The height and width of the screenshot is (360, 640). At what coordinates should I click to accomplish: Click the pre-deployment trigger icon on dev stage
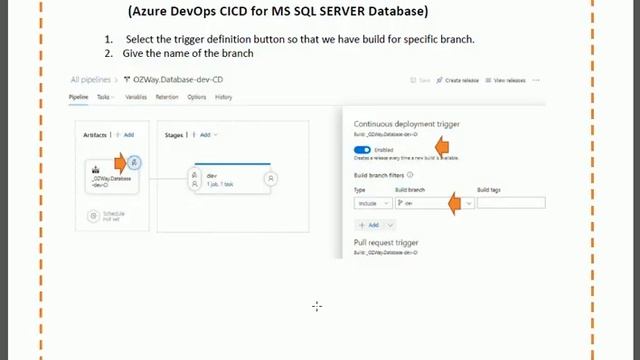click(195, 175)
